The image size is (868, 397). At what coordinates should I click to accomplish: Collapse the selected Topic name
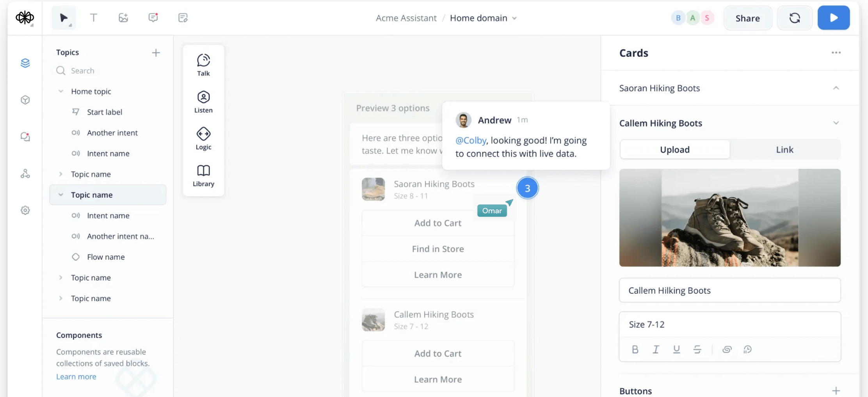click(60, 195)
